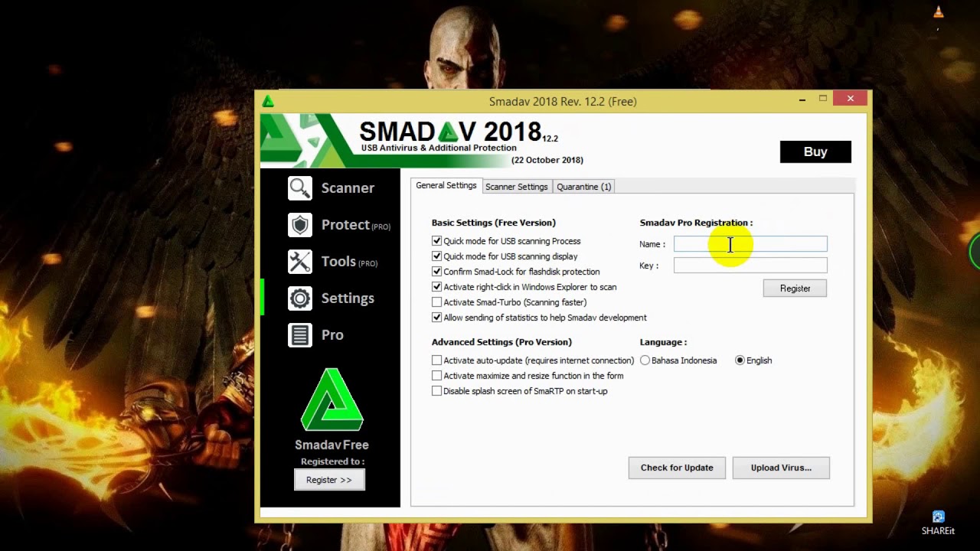Click the green Smadav triangle logo in sidebar

pos(332,399)
